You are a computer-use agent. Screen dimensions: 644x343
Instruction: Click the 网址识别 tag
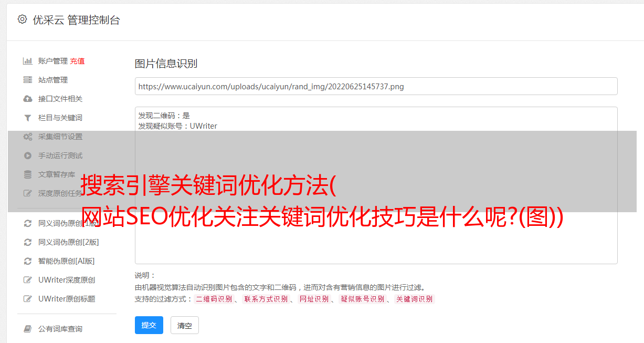pos(314,299)
